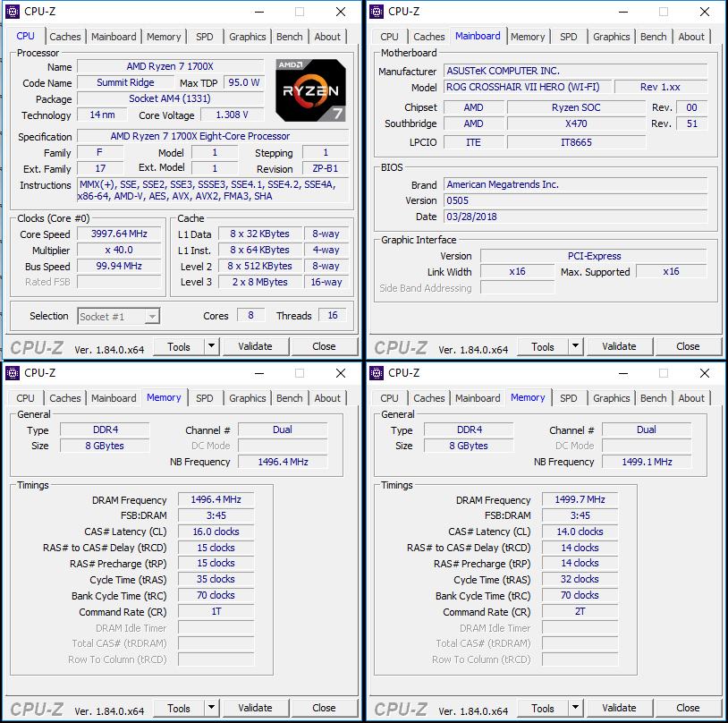Click the Package value Socket AM4 (1331)
This screenshot has height=723, width=728.
(170, 98)
